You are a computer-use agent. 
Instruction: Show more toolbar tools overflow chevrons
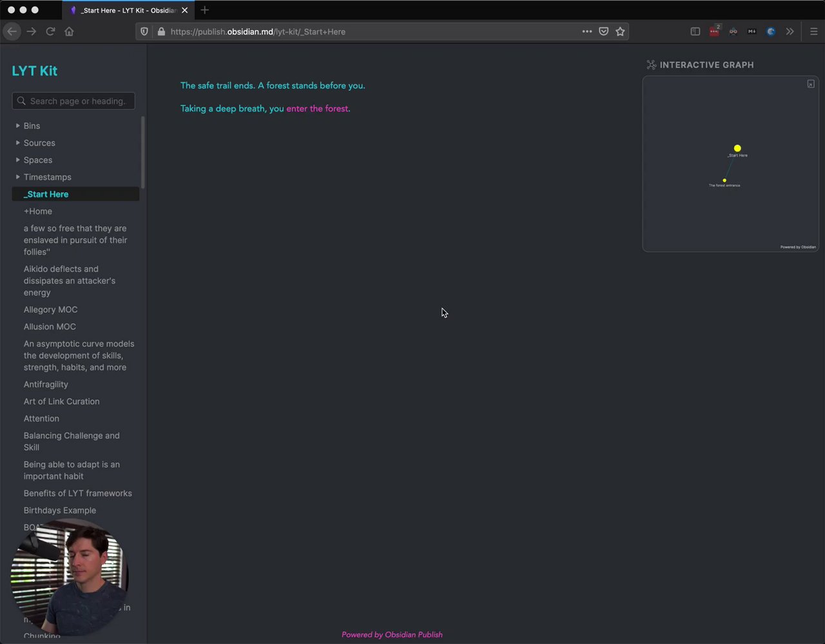790,32
